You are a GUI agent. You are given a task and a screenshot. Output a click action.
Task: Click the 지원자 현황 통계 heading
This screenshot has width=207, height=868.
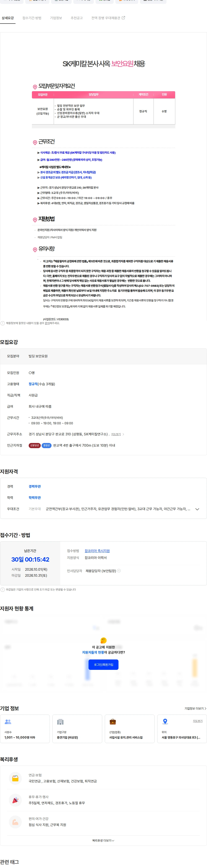coord(17,608)
